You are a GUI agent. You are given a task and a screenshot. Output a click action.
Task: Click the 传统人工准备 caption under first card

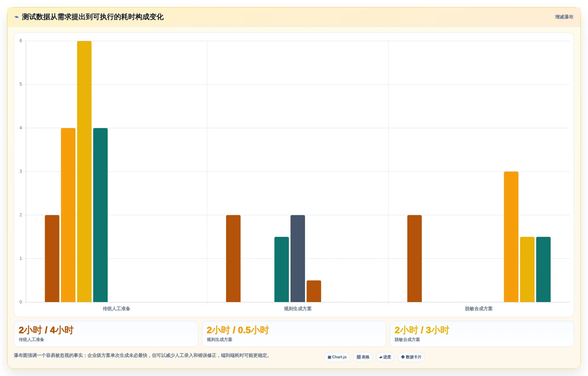pyautogui.click(x=32, y=340)
